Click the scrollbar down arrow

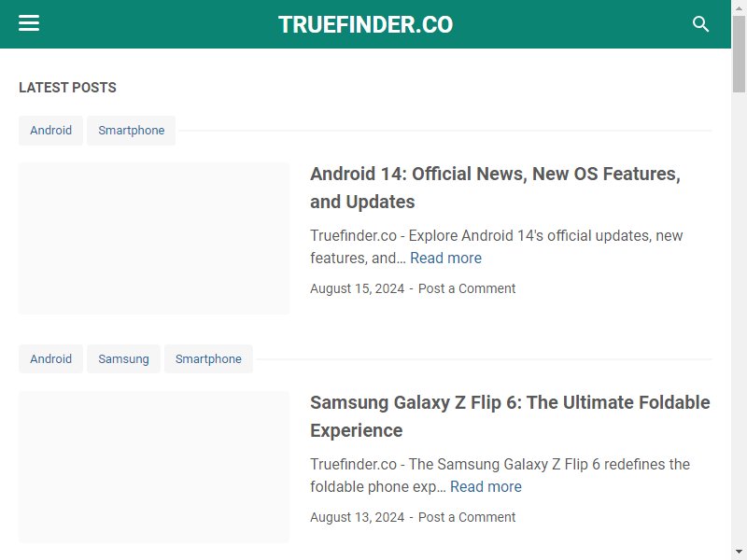click(739, 553)
